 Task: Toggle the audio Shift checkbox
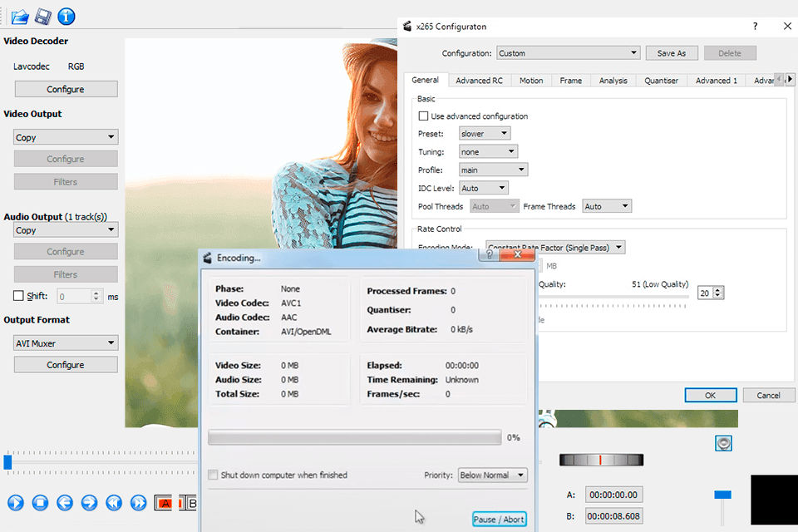point(17,296)
